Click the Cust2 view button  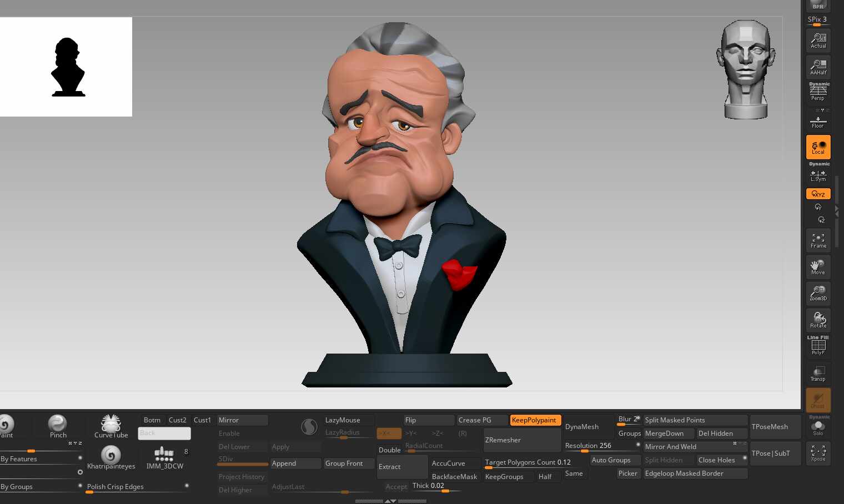point(178,420)
